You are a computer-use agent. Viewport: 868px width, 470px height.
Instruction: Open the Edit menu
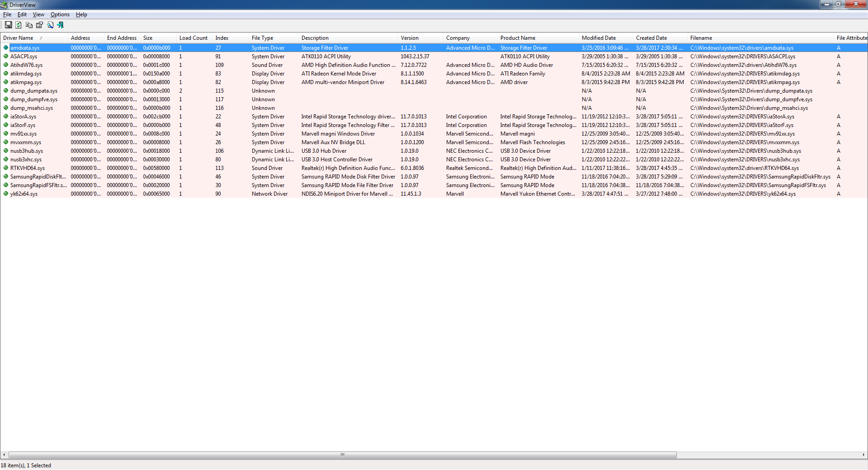pyautogui.click(x=22, y=14)
